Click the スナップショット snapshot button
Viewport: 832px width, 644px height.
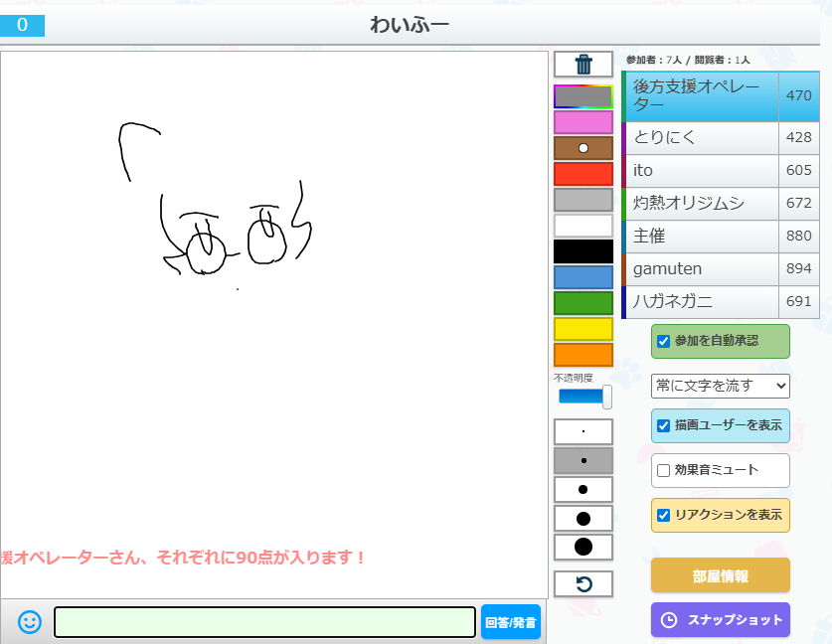point(721,619)
